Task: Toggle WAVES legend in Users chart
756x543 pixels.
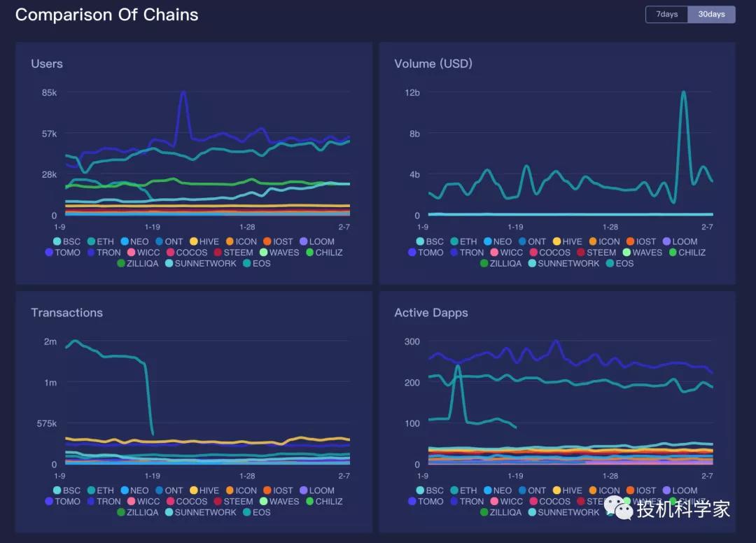Action: tap(277, 253)
